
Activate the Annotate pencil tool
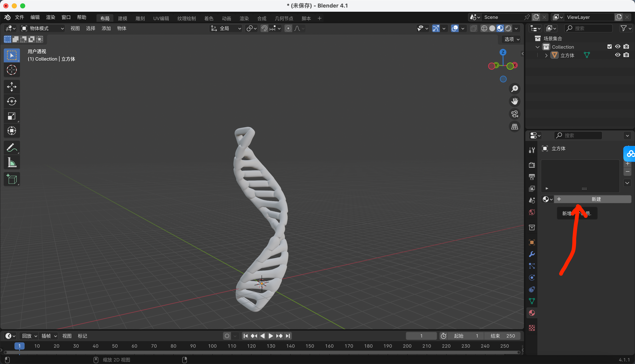tap(12, 148)
